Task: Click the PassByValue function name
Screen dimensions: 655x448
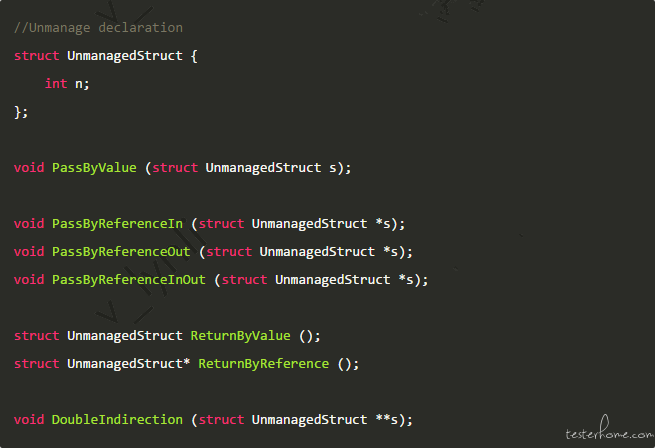Action: tap(94, 168)
